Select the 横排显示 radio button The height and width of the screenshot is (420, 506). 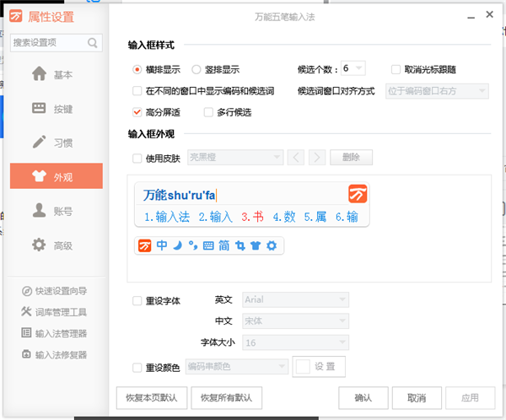click(137, 69)
